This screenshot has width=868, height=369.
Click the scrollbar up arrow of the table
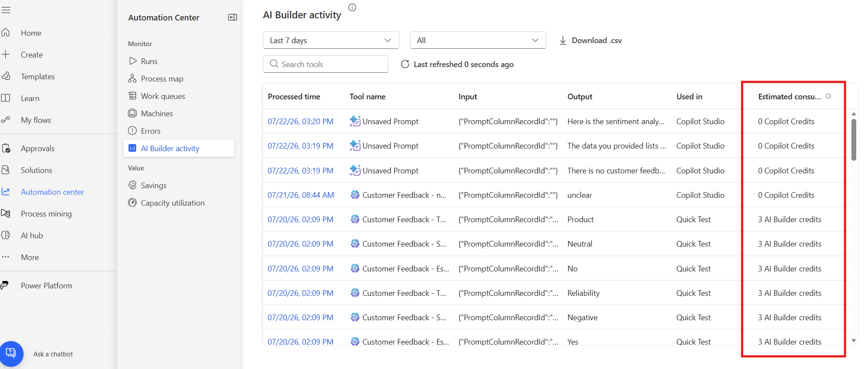(854, 114)
